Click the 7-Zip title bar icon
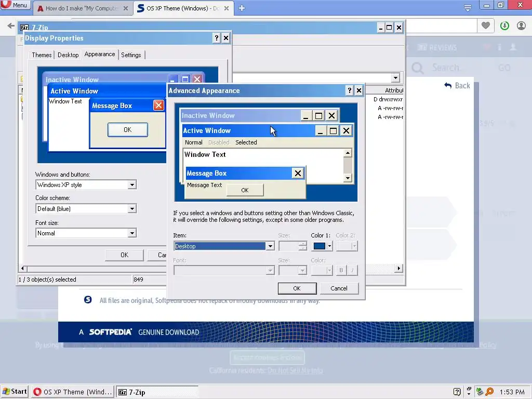 tap(24, 28)
